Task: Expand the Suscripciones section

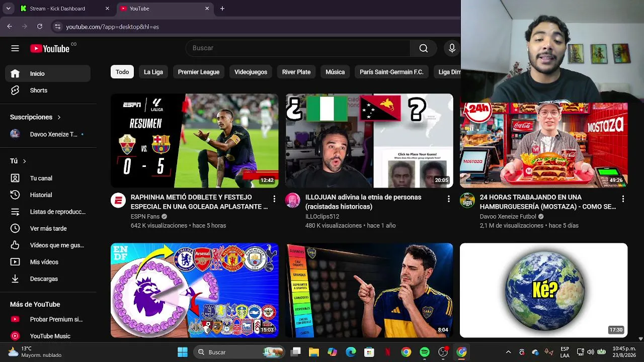Action: (35, 117)
